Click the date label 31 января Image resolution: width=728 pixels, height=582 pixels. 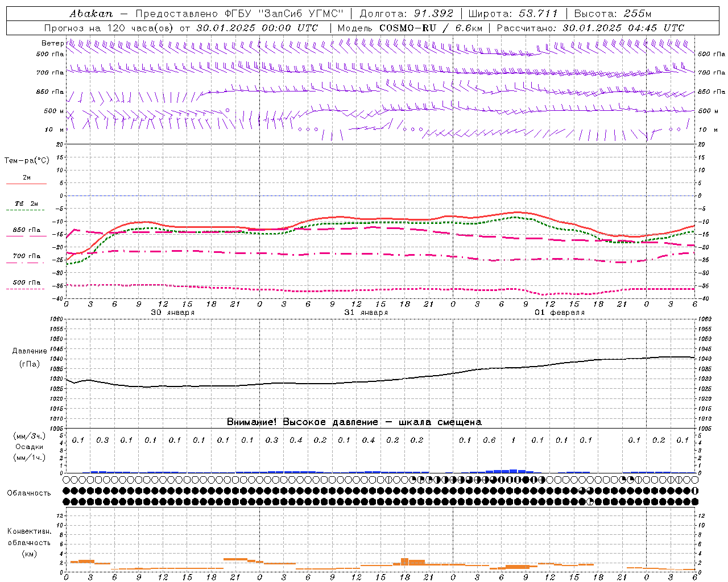(366, 313)
